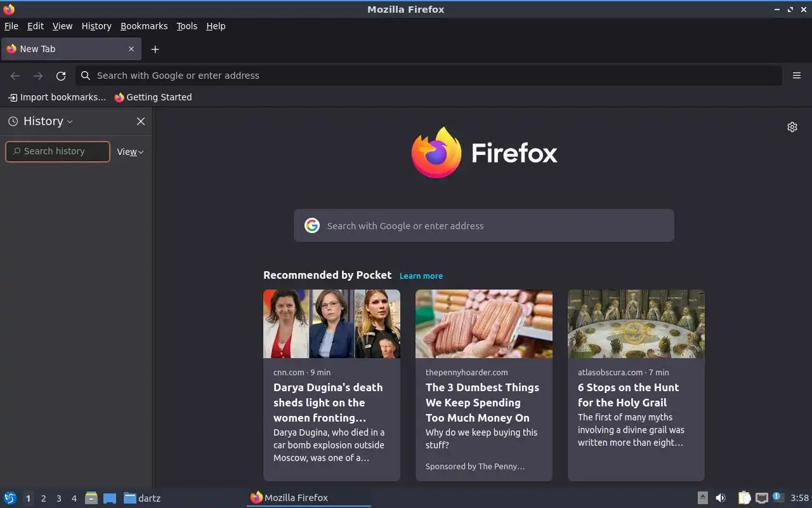Image resolution: width=812 pixels, height=508 pixels.
Task: Click the removable media eject tray icon
Action: (702, 498)
